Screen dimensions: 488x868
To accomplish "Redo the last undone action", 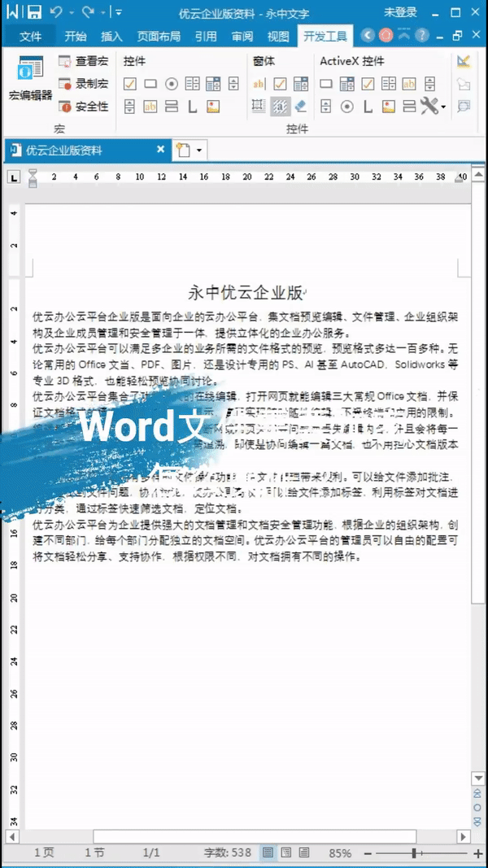I will (x=87, y=12).
